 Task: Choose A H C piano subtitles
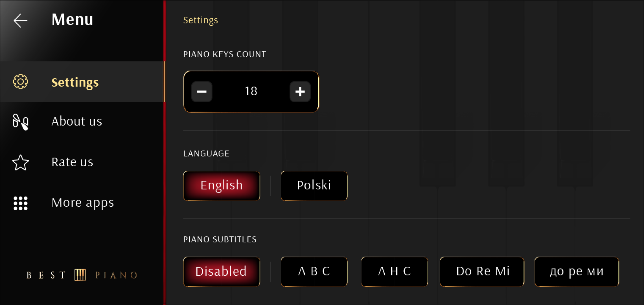click(395, 272)
